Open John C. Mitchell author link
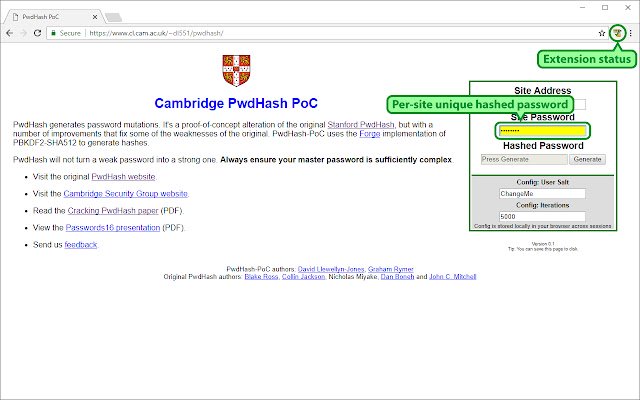The width and height of the screenshot is (640, 400). point(452,276)
